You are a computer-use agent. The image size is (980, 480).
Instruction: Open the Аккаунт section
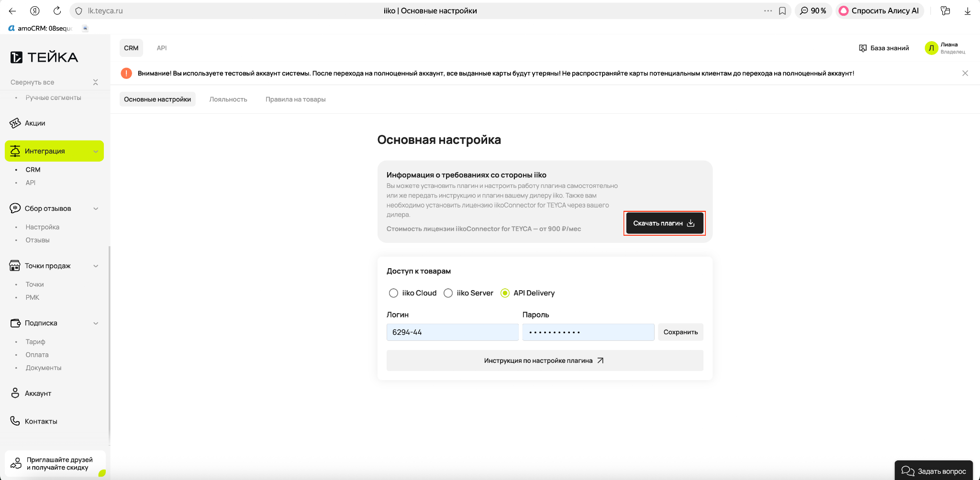point(32,393)
